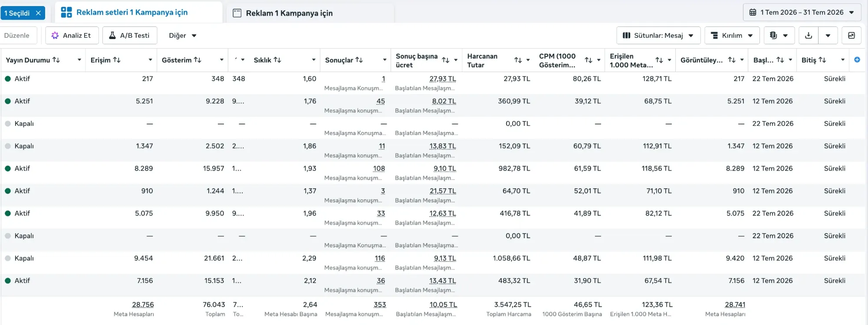Select the spend cell 1.058,66 TL
This screenshot has width=868, height=325.
(x=511, y=258)
